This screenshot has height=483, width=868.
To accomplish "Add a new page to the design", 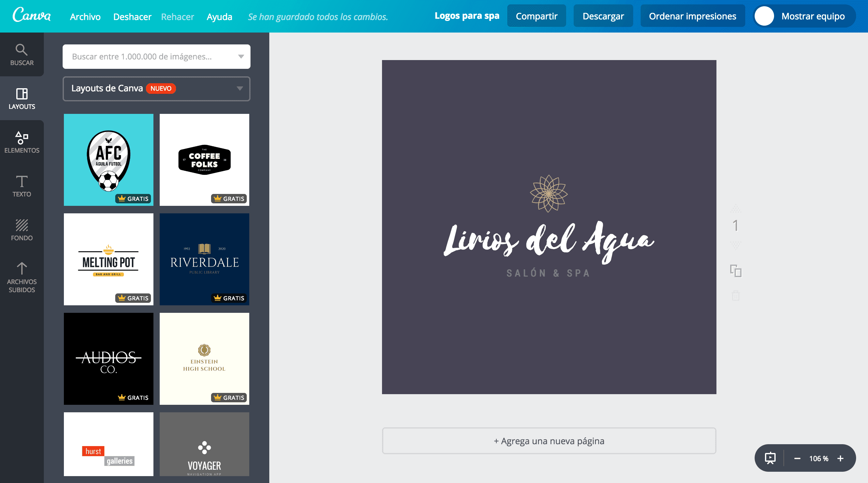I will tap(549, 440).
